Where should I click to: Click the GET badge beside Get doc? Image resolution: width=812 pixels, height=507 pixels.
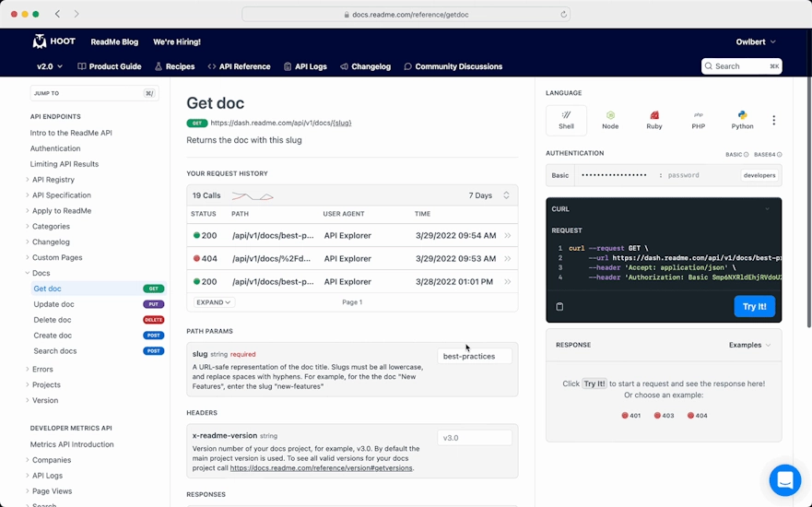tap(153, 289)
